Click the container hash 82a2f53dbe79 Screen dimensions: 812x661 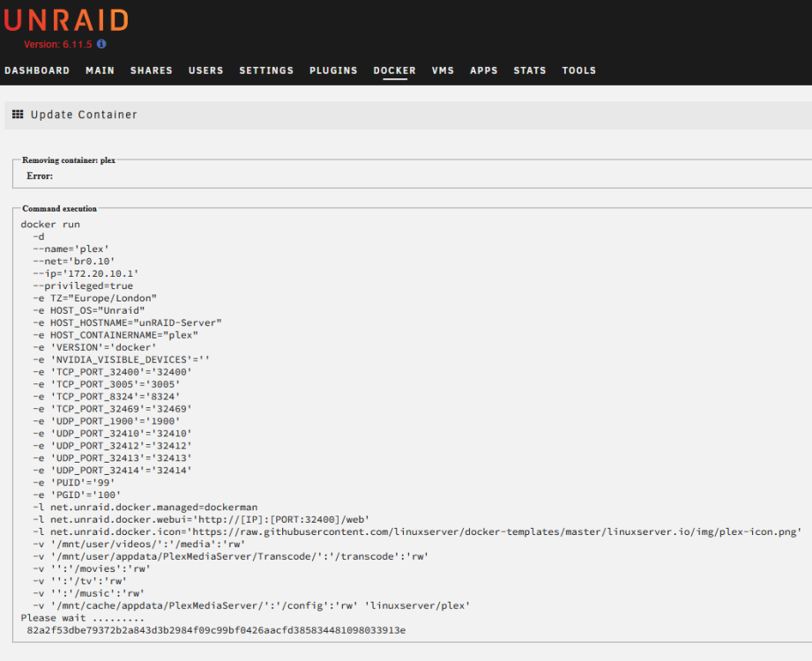click(x=217, y=630)
